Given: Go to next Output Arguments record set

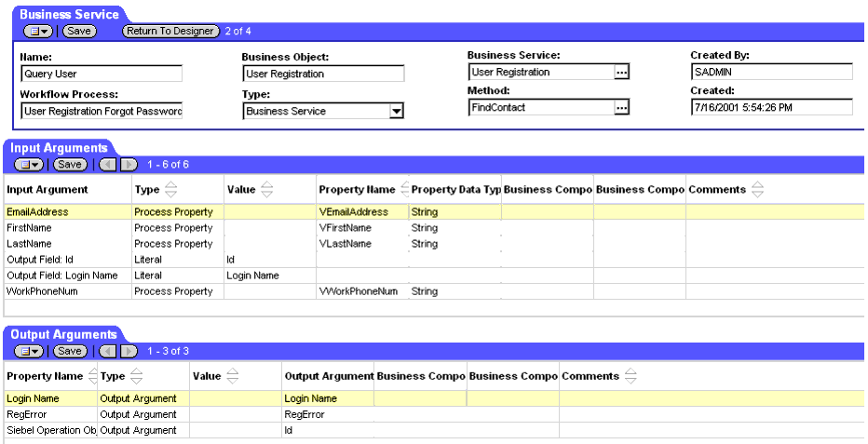Looking at the screenshot, I should pyautogui.click(x=129, y=351).
